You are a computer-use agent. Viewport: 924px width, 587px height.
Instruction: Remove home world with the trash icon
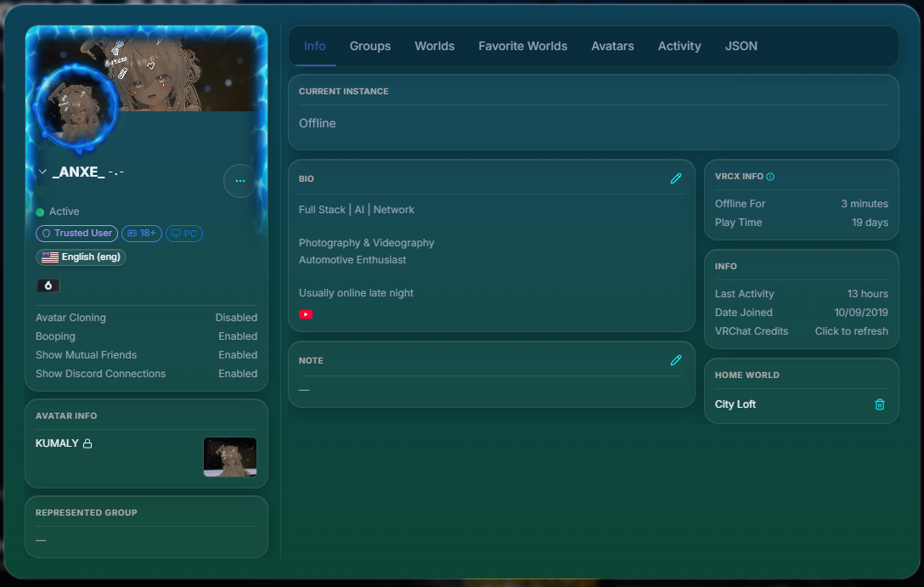[x=880, y=404]
